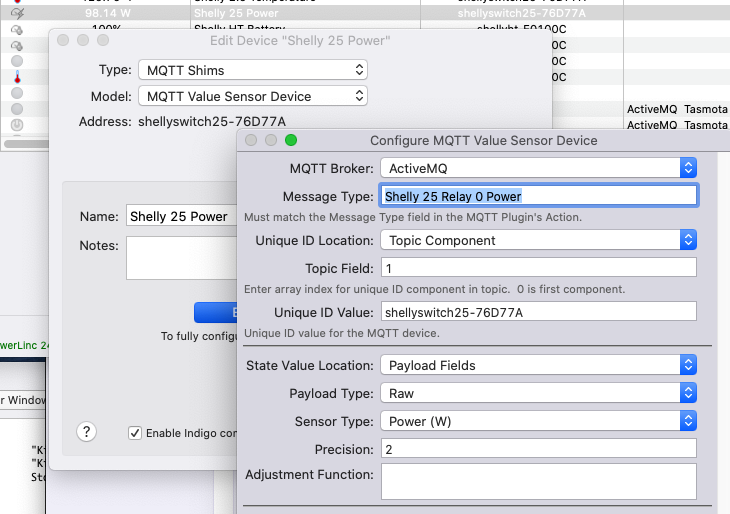The height and width of the screenshot is (514, 730).
Task: Click the Address text shellyswitch25-76D77A in Edit Device
Action: (212, 122)
